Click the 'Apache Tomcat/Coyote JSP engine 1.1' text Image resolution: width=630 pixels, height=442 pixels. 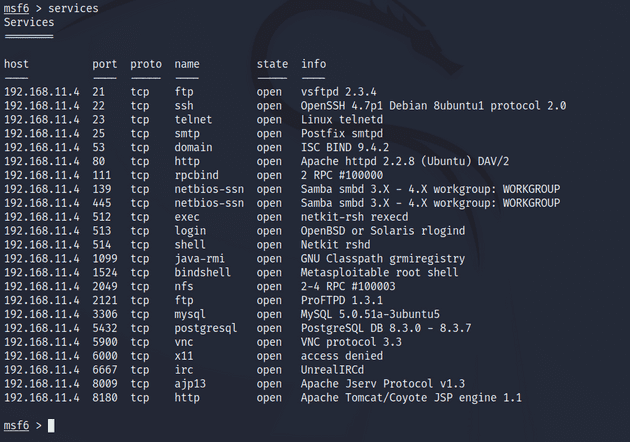click(x=411, y=398)
